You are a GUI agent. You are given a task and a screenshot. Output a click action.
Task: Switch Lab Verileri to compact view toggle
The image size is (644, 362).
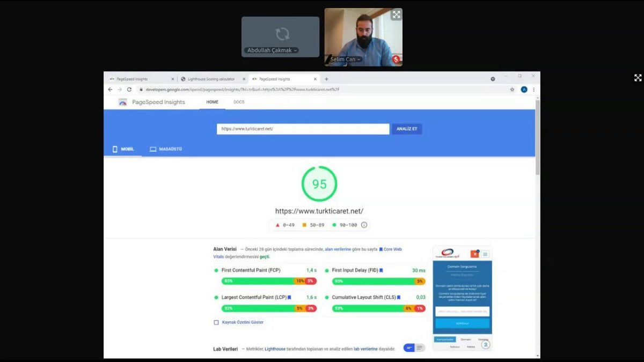(409, 348)
